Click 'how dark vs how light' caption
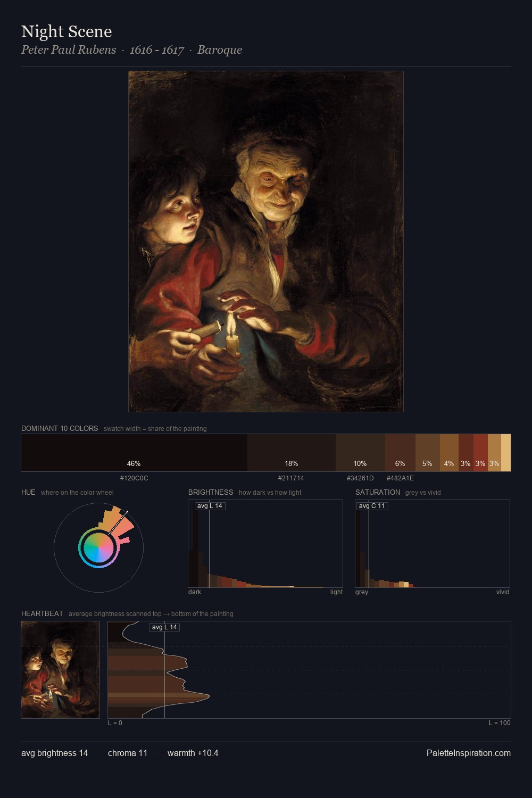Image resolution: width=532 pixels, height=798 pixels. click(270, 493)
